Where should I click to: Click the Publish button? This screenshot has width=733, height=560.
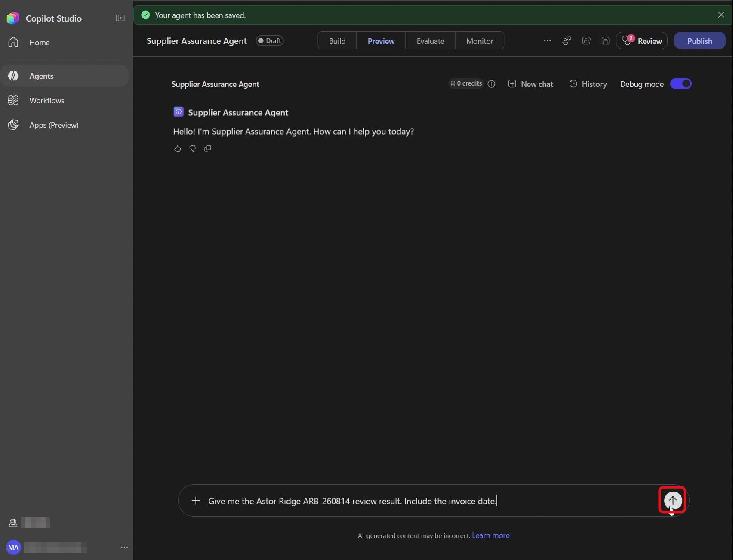pos(700,41)
